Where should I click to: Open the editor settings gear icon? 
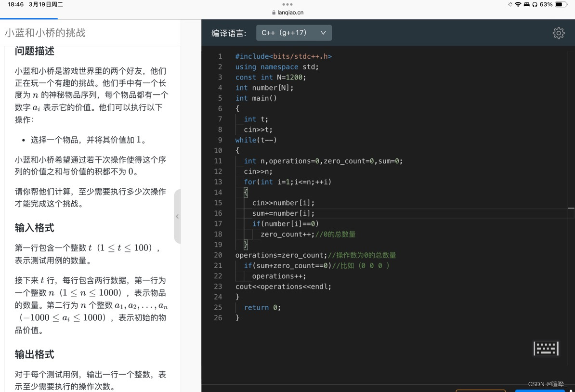tap(559, 33)
